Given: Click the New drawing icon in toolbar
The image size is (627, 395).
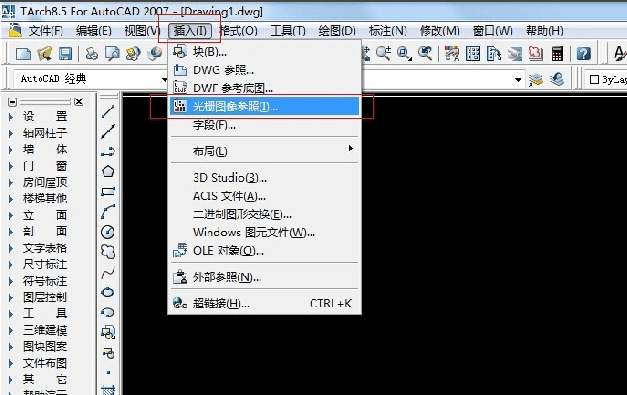Looking at the screenshot, I should tap(23, 54).
